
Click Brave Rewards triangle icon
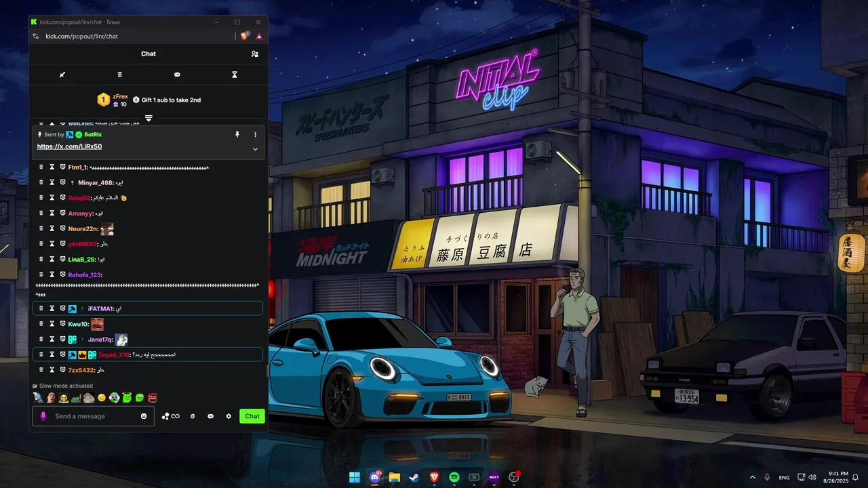pos(259,36)
